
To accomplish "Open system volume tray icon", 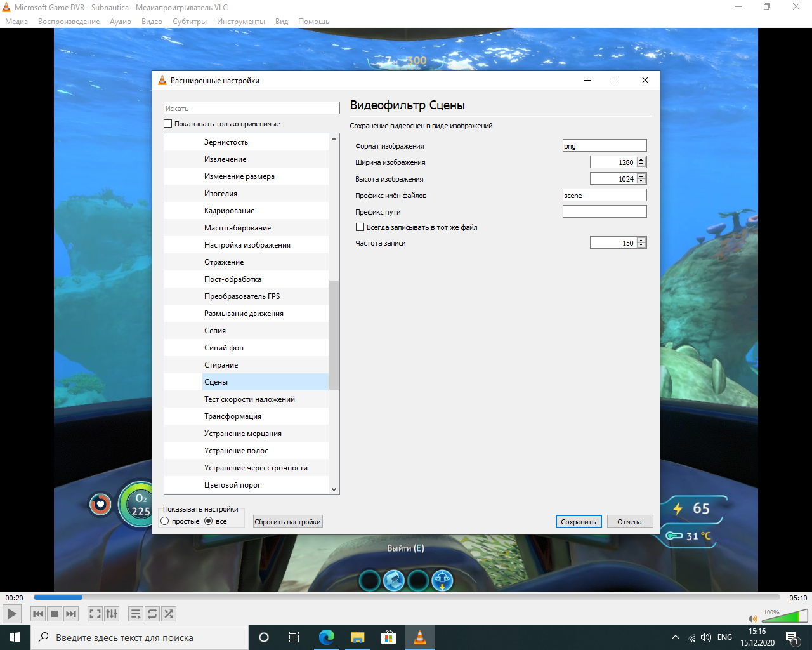I will (x=706, y=637).
